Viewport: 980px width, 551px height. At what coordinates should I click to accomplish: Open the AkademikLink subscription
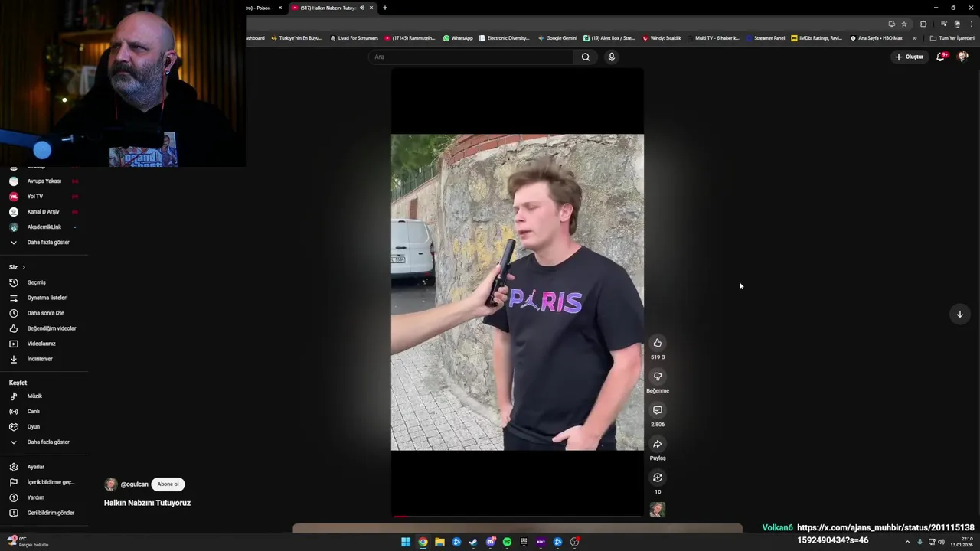click(x=44, y=227)
